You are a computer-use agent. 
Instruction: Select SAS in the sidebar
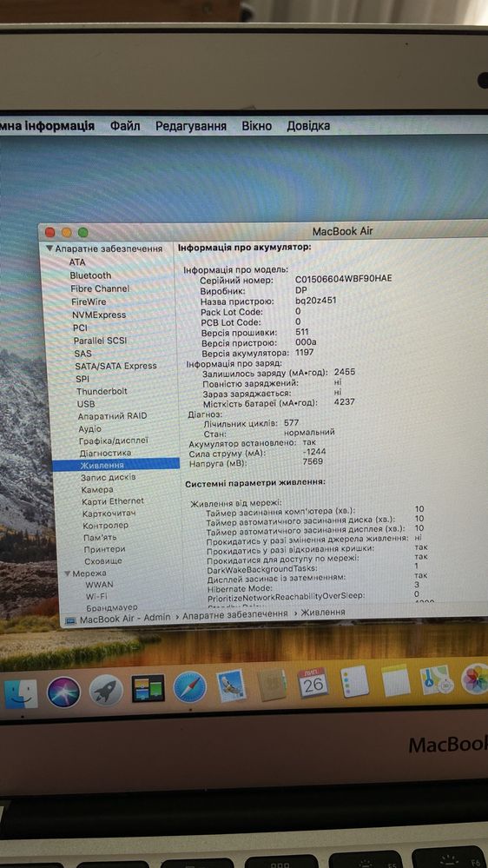pos(83,353)
